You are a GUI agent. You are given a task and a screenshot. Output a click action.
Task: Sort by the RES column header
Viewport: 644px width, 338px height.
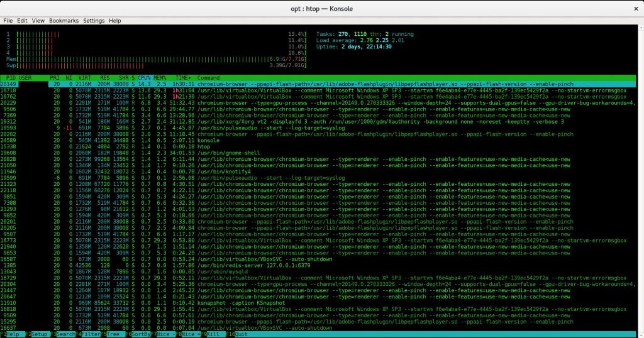click(x=105, y=78)
